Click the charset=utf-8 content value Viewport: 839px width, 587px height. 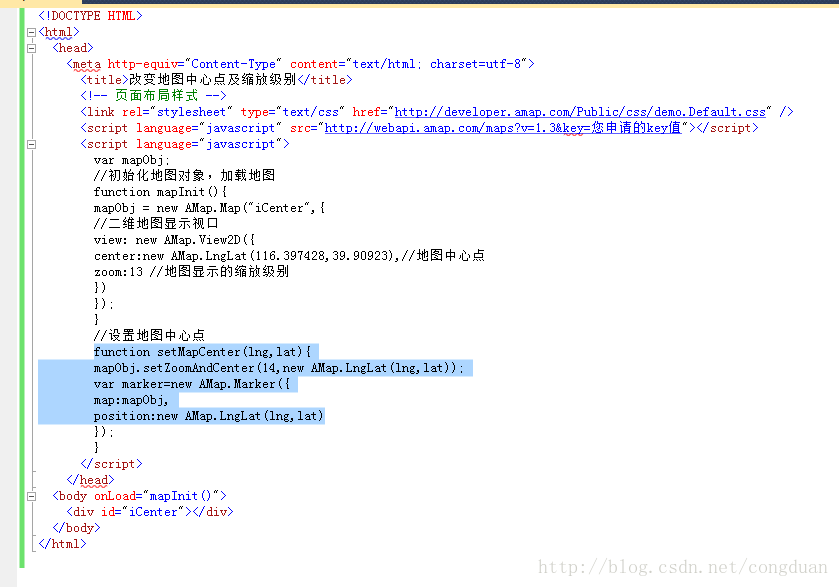click(x=475, y=64)
